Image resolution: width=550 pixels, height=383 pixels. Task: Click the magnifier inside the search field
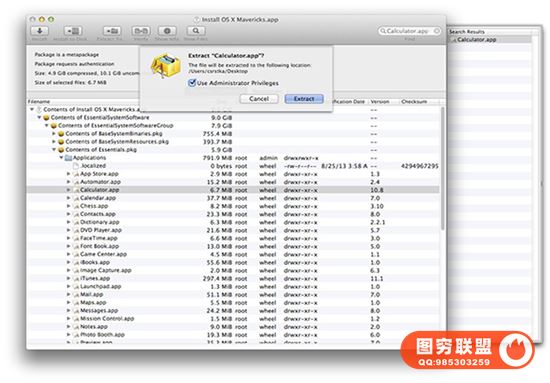[383, 31]
